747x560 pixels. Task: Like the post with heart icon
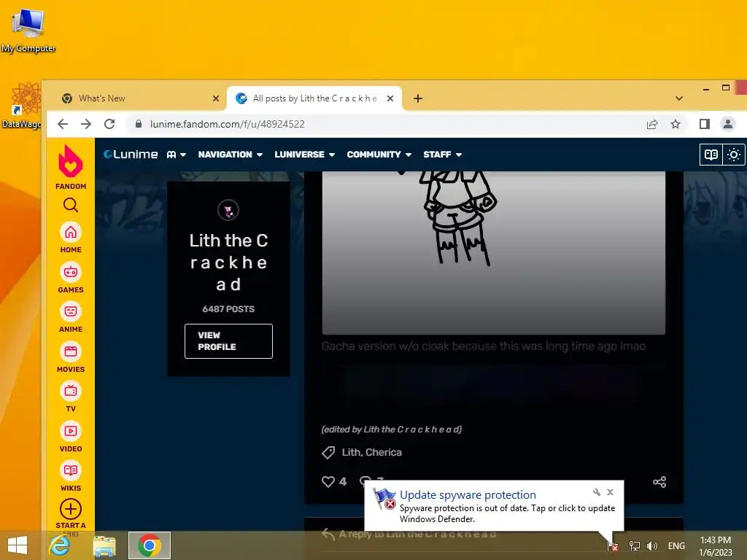tap(328, 481)
